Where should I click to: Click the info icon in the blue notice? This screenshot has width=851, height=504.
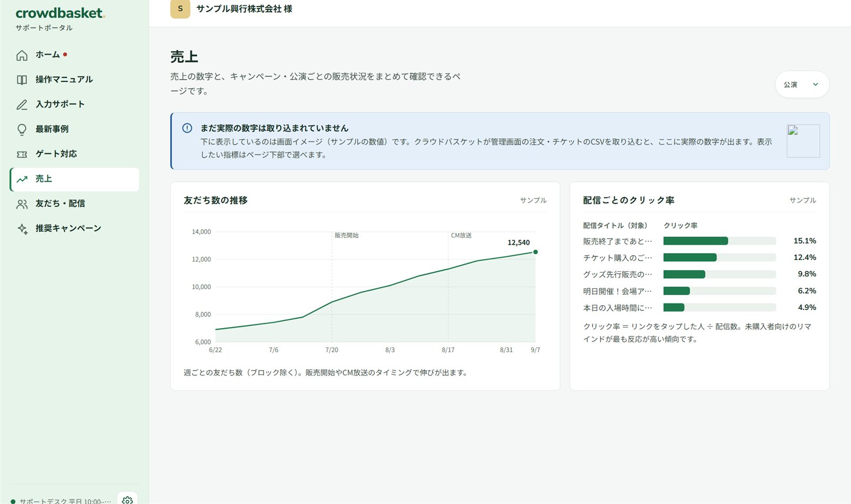[187, 128]
